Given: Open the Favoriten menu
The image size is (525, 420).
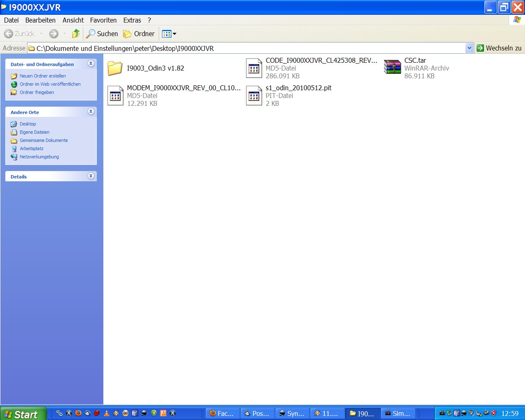Looking at the screenshot, I should 103,20.
